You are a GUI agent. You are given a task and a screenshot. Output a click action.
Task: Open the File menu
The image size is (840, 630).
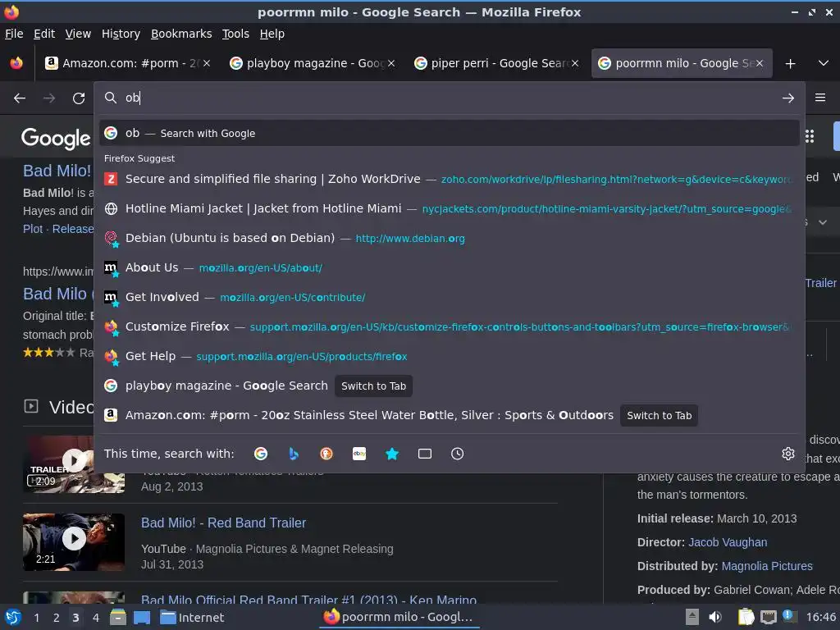point(14,34)
